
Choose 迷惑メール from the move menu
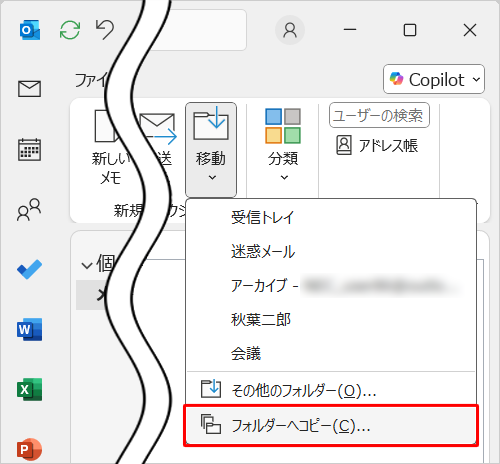(331, 251)
